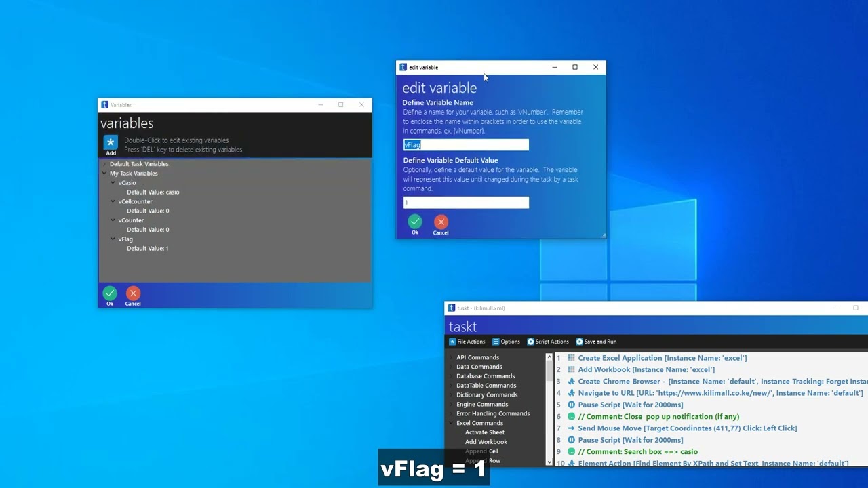Click arrow icon on Send Mouse Move line
868x488 pixels.
coord(572,428)
